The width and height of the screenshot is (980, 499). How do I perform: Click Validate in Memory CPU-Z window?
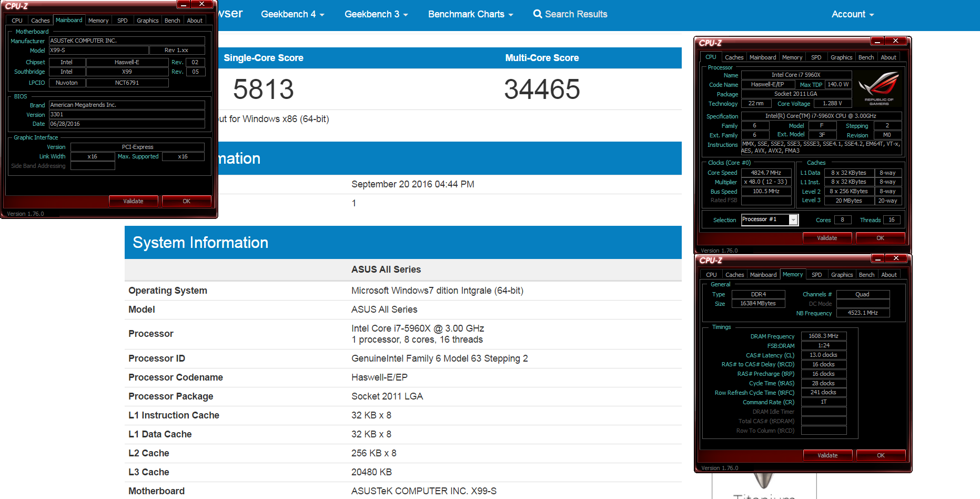coord(827,455)
